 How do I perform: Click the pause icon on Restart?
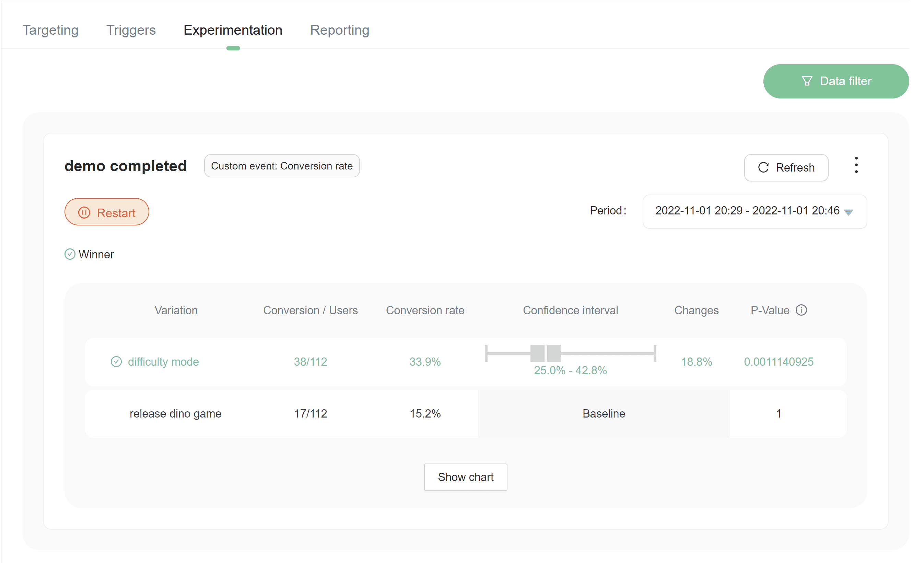pyautogui.click(x=84, y=213)
